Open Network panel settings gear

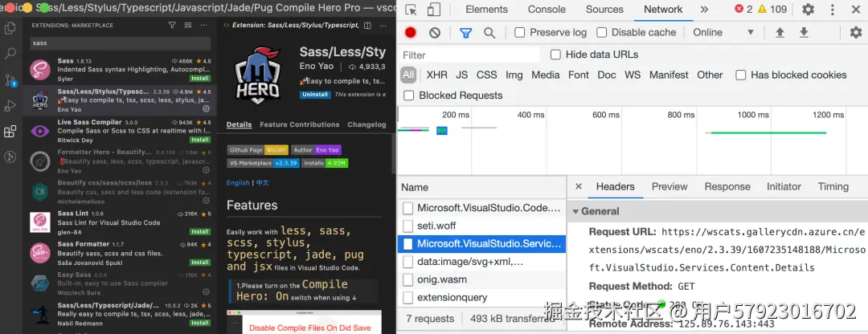coord(856,33)
